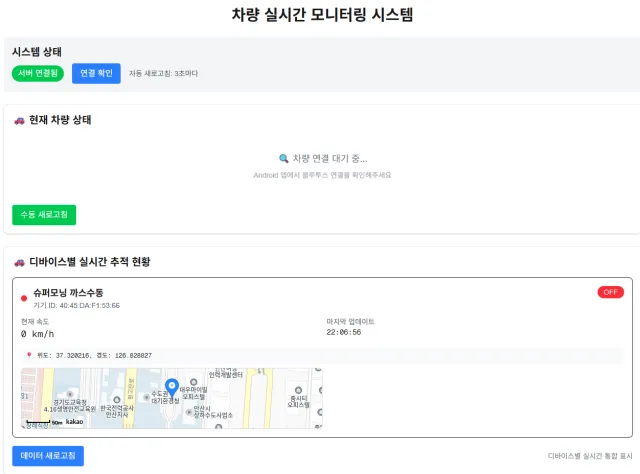This screenshot has width=640, height=474.
Task: Click the red status dot beside 슈퍼모닝 까스수동
Action: pyautogui.click(x=24, y=298)
